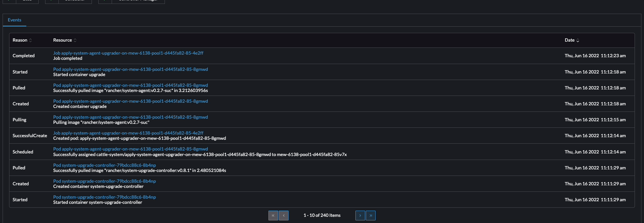Image resolution: width=644 pixels, height=223 pixels.
Task: Jump to the last page of events
Action: click(x=371, y=215)
